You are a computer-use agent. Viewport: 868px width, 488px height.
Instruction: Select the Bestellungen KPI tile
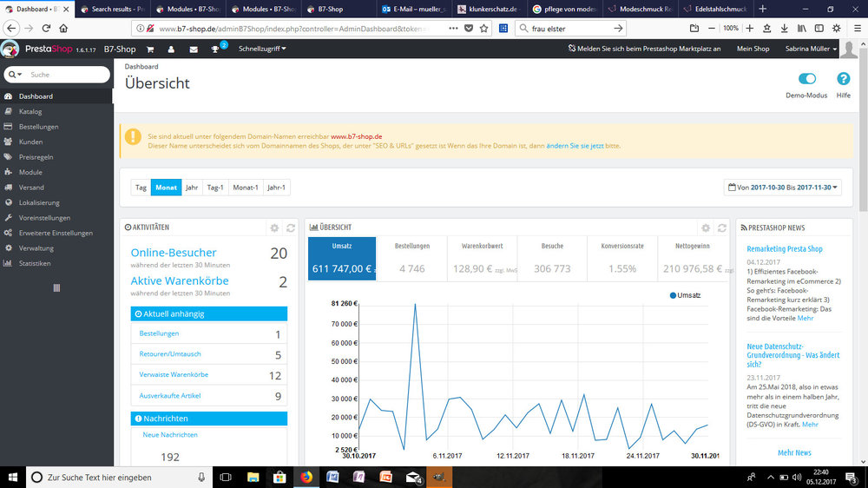click(411, 259)
